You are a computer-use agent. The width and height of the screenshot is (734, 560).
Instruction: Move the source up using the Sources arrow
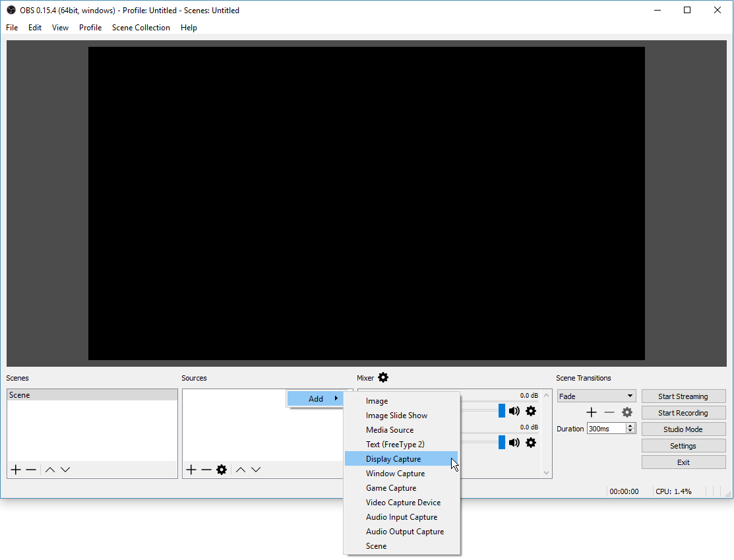coord(241,470)
